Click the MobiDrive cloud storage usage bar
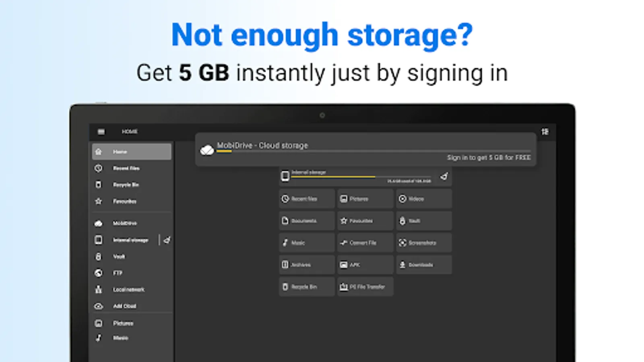This screenshot has height=362, width=644. [x=374, y=151]
